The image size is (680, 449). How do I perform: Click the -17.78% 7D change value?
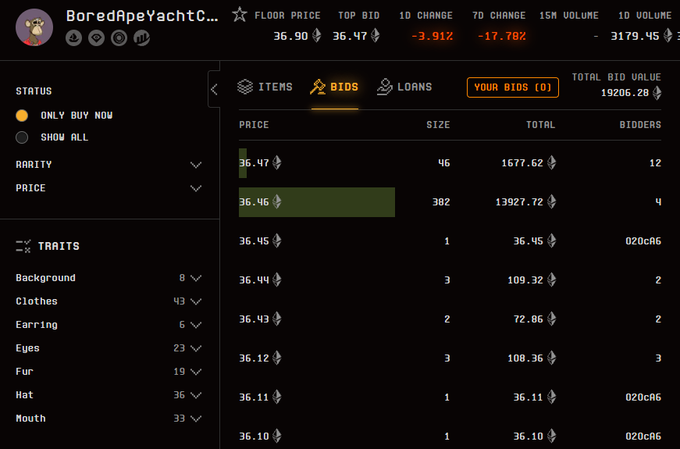(502, 36)
